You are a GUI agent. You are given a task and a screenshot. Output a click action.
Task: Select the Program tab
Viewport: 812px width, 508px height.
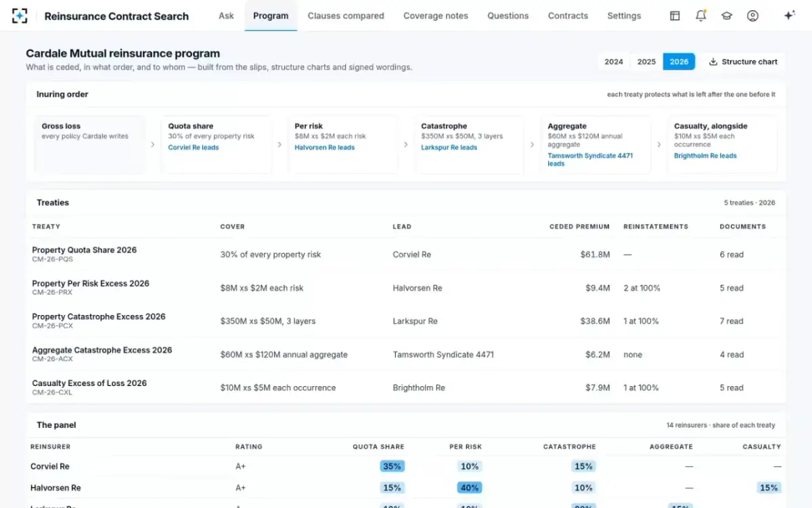pos(271,16)
